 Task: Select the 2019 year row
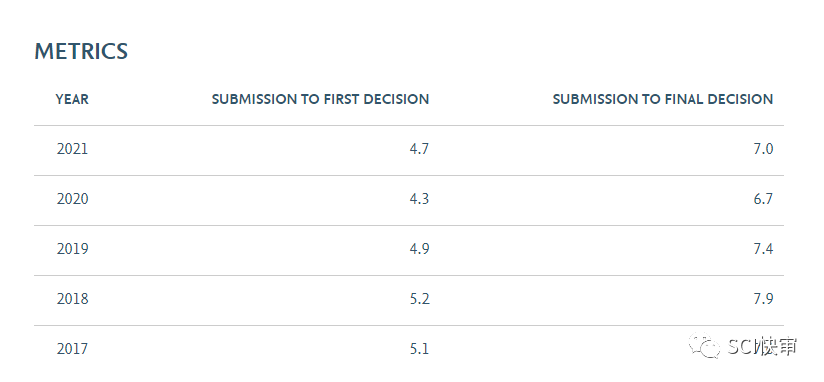[x=409, y=250]
